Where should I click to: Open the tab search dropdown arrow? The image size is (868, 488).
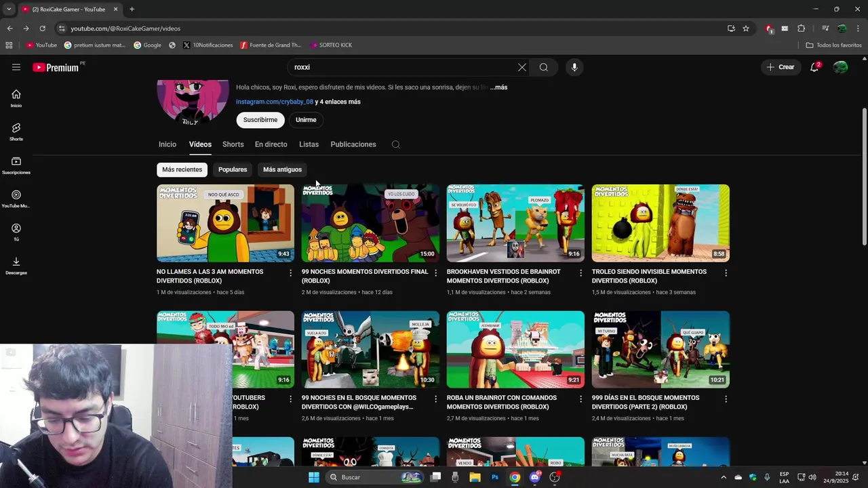point(8,9)
